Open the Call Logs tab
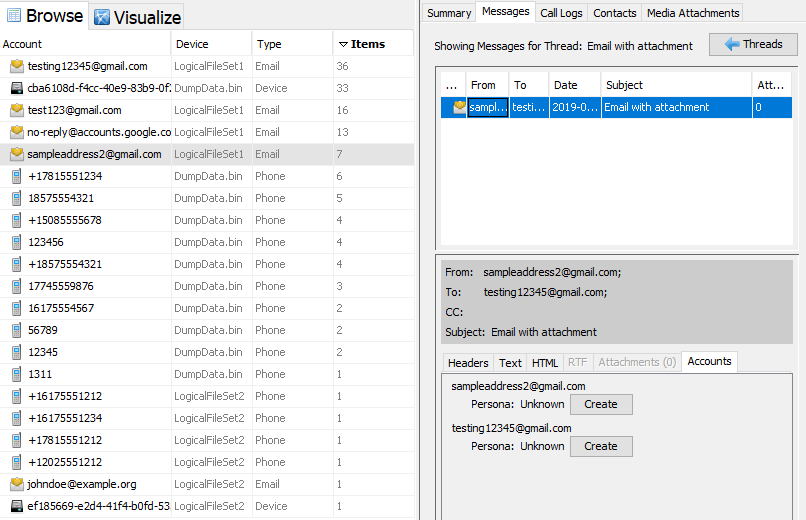This screenshot has width=806, height=520. [561, 13]
